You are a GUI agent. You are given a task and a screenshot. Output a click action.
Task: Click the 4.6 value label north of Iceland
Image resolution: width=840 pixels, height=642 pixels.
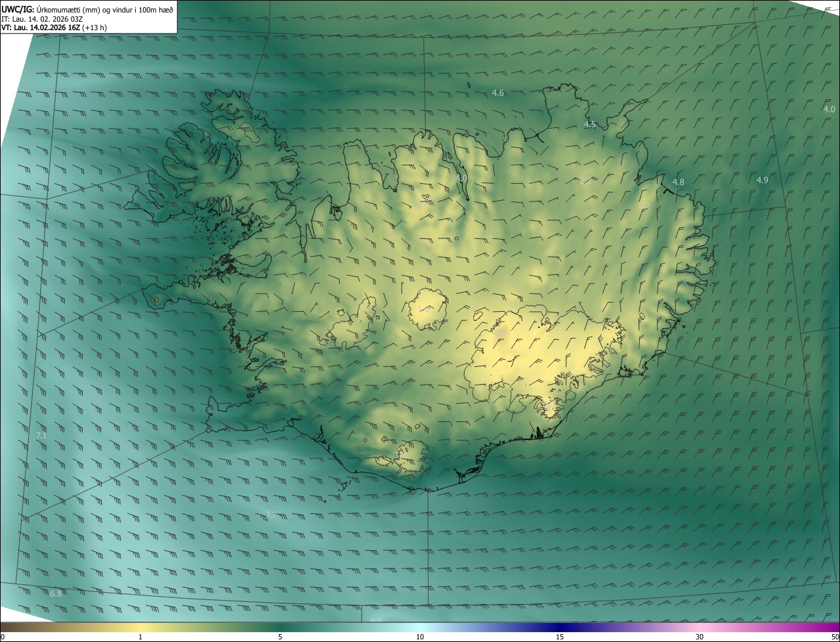498,93
